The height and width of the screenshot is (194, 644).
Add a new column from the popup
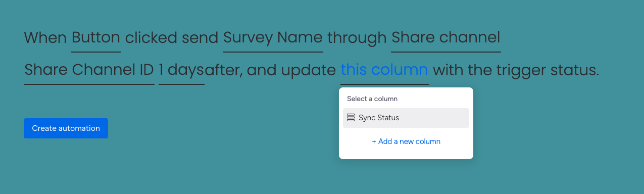point(406,141)
